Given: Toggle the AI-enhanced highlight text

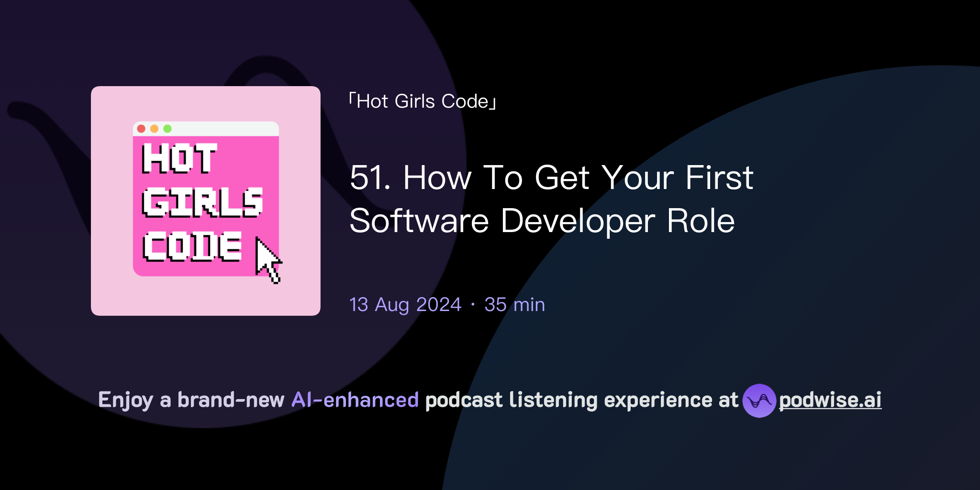Looking at the screenshot, I should [x=355, y=400].
